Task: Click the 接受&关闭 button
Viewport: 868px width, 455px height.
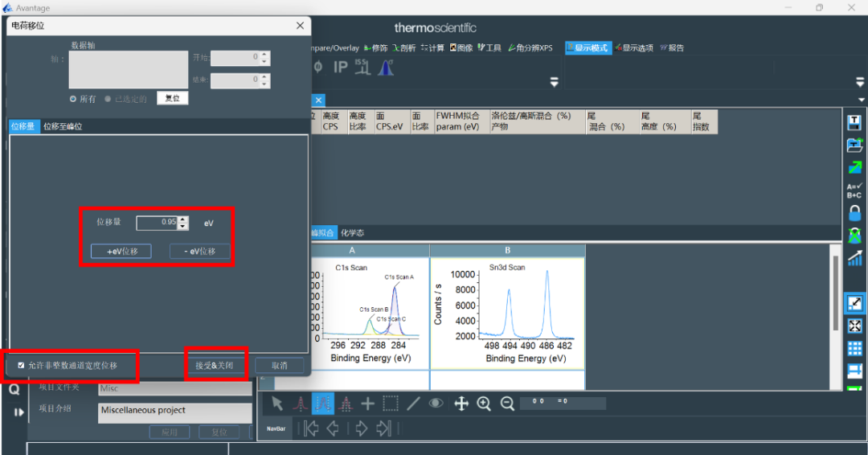Action: pos(215,365)
